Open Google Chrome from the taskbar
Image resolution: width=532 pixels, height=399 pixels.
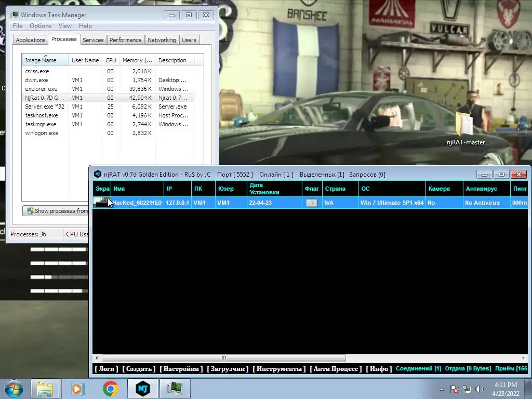click(x=110, y=389)
